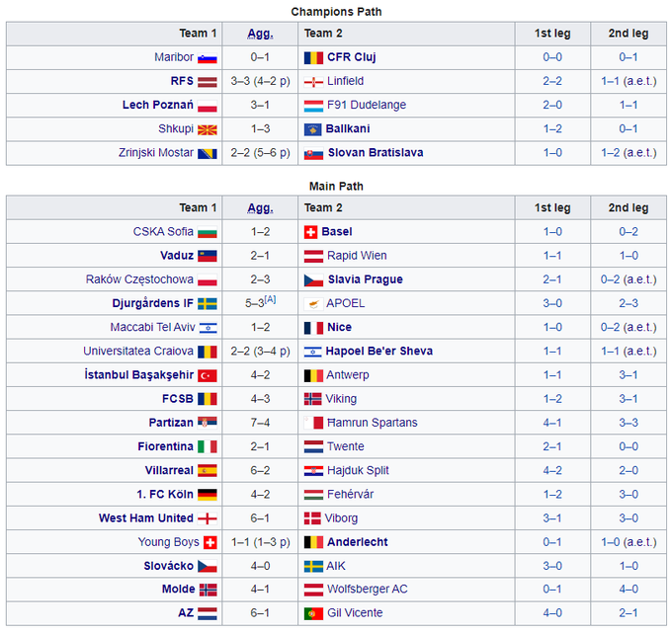Click the Kosovo flag beside Ballkani
The height and width of the screenshot is (634, 672).
(313, 129)
